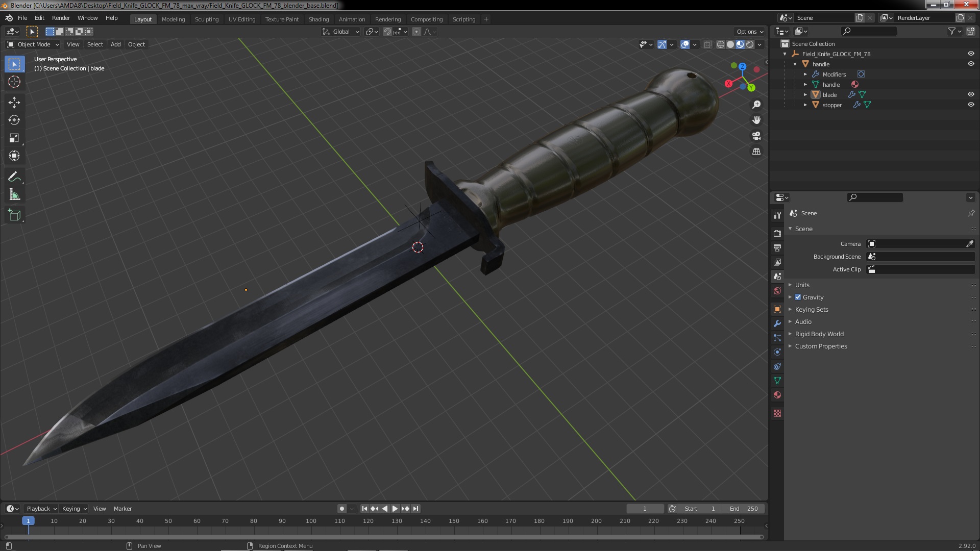Select the Cursor tool
The image size is (980, 551).
tap(14, 82)
